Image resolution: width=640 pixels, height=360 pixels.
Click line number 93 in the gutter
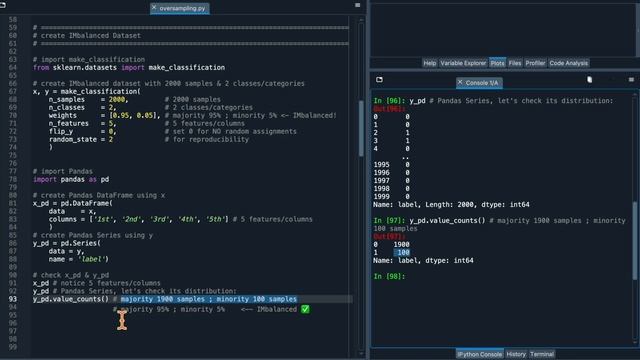[x=13, y=299]
